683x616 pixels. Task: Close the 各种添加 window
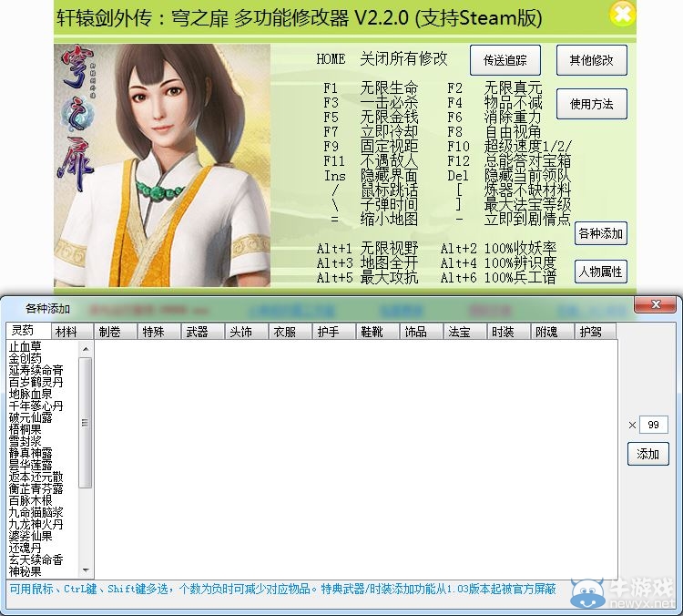click(656, 304)
